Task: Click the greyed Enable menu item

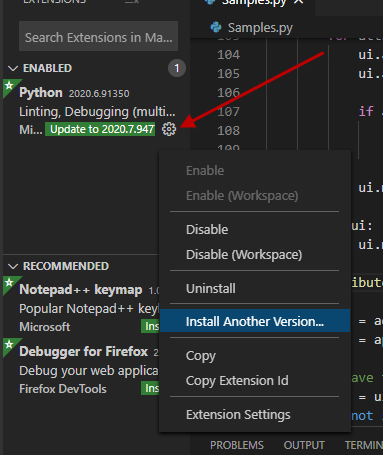Action: pyautogui.click(x=255, y=171)
